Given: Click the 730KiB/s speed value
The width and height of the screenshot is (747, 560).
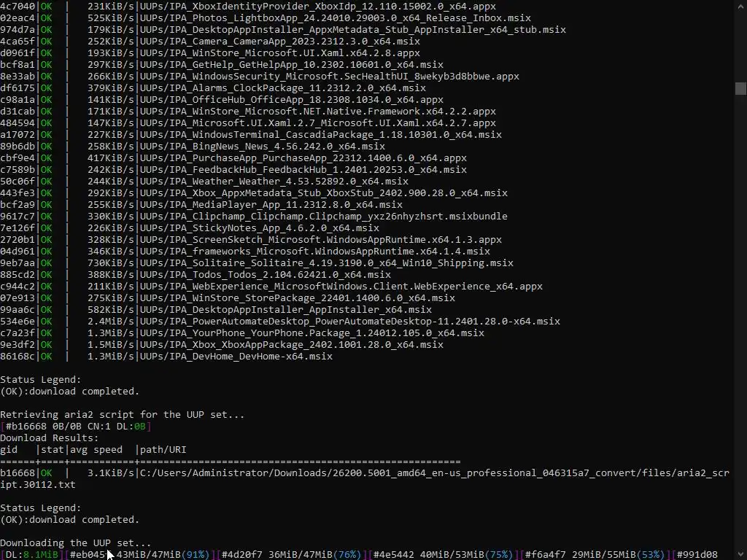Looking at the screenshot, I should click(x=111, y=262).
